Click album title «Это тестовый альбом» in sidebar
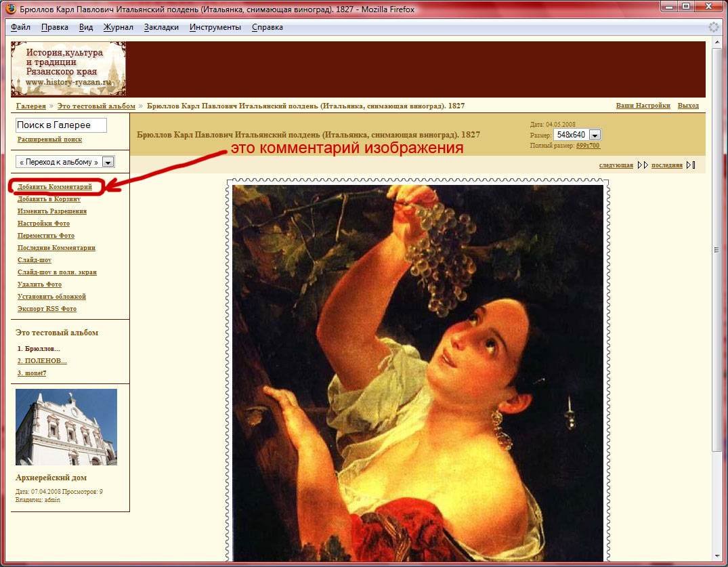Viewport: 728px width, 567px height. (57, 333)
